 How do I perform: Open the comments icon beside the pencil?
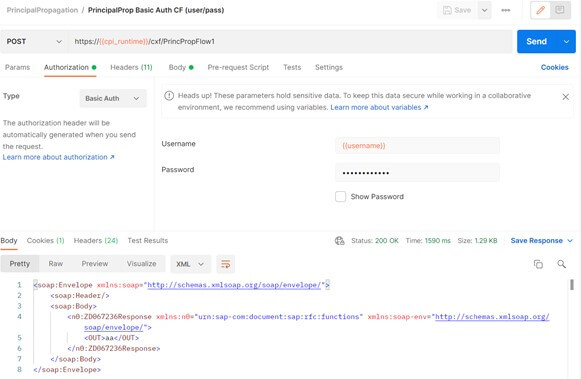point(560,10)
